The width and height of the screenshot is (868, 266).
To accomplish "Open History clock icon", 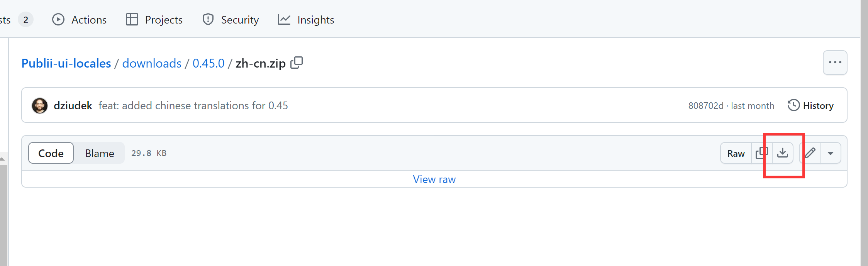I will pyautogui.click(x=793, y=105).
